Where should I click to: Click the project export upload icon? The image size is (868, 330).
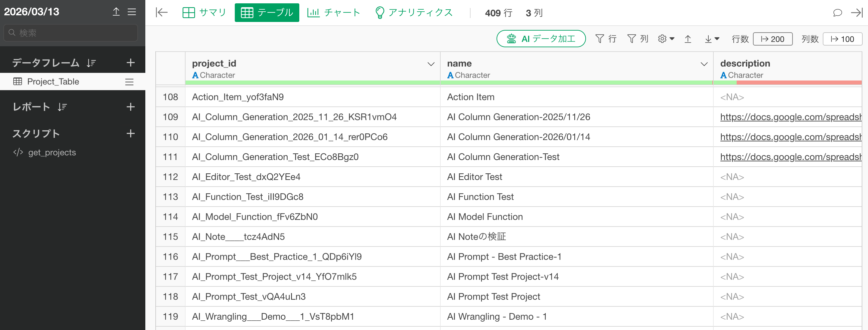tap(116, 12)
